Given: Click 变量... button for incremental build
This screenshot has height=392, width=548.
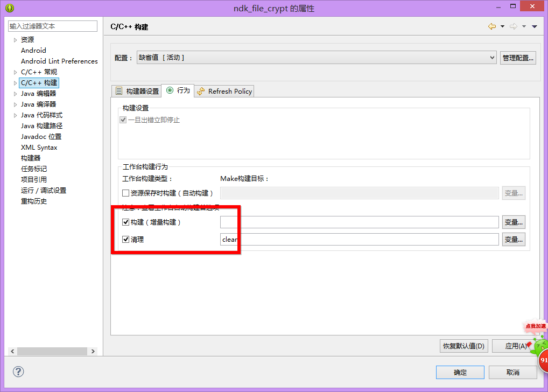Looking at the screenshot, I should click(x=514, y=222).
